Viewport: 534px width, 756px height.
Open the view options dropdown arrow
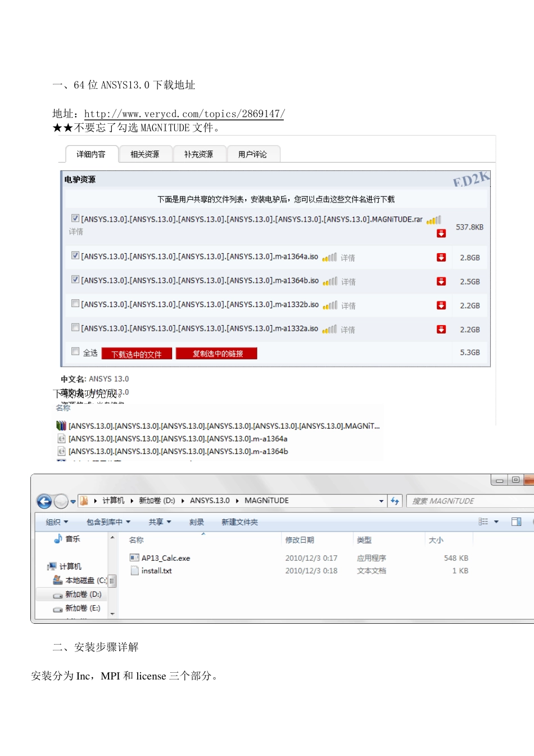[x=496, y=521]
